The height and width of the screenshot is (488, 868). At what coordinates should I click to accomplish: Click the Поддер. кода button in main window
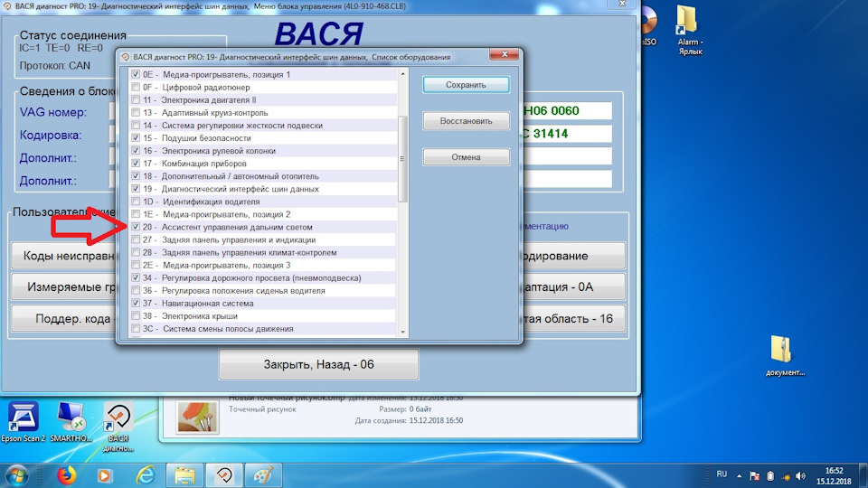[x=63, y=319]
